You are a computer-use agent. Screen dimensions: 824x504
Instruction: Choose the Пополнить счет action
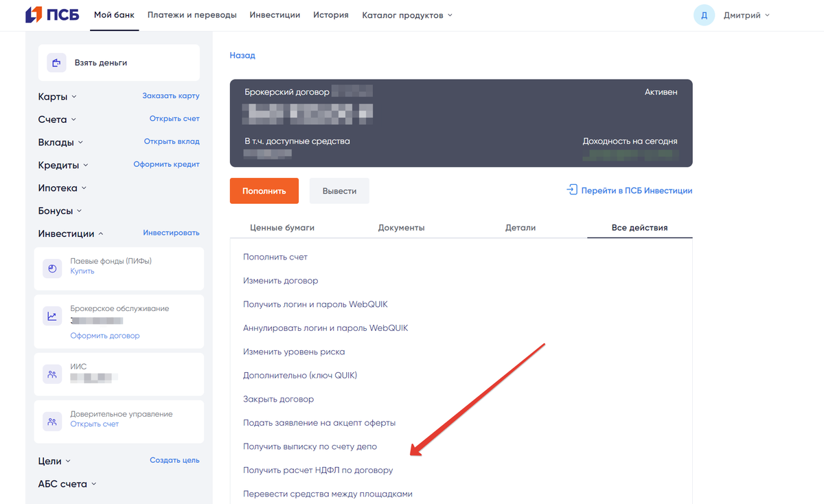(275, 257)
